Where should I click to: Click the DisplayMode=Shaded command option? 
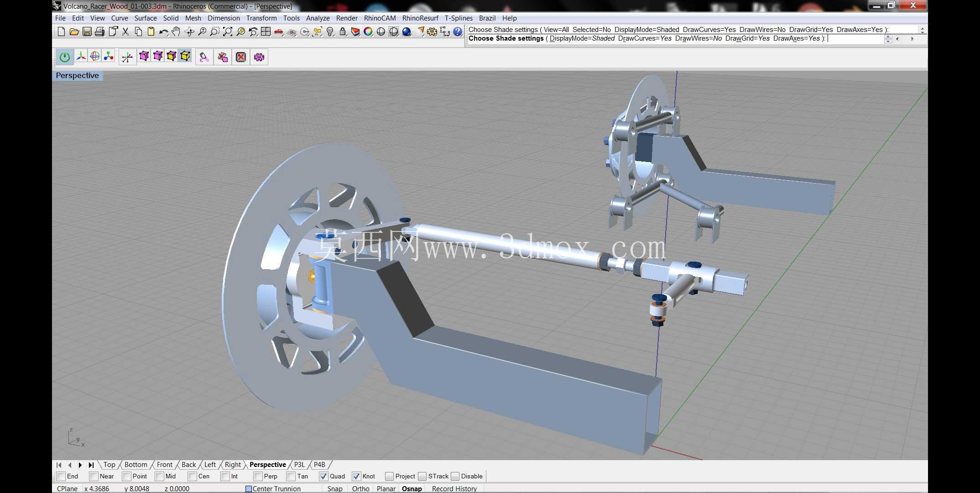click(x=582, y=38)
